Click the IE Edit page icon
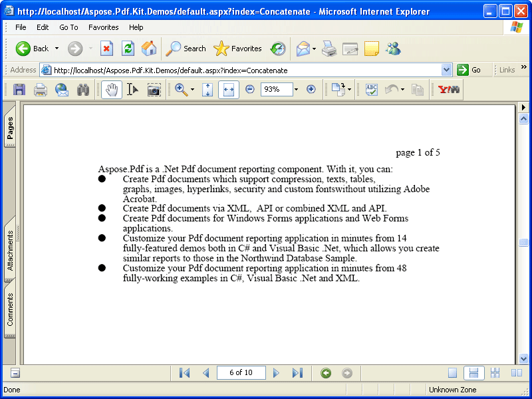This screenshot has width=532, height=399. (x=350, y=49)
